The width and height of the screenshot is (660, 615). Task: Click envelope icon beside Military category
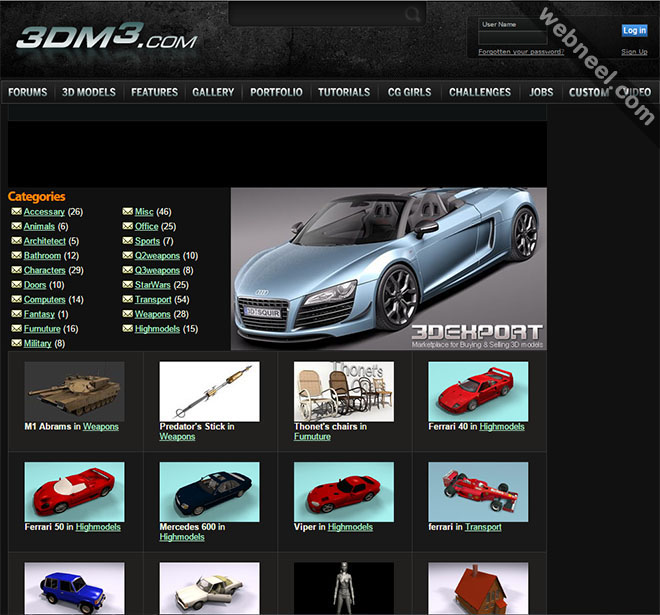tap(16, 343)
